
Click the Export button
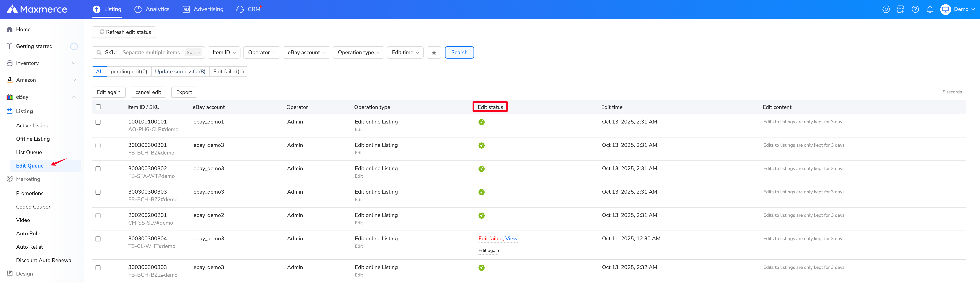pos(184,92)
